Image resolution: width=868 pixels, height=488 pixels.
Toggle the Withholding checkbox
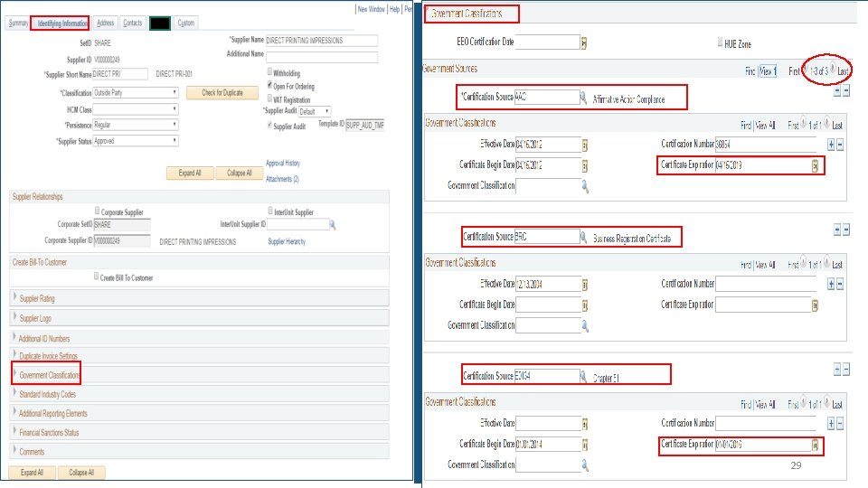270,71
